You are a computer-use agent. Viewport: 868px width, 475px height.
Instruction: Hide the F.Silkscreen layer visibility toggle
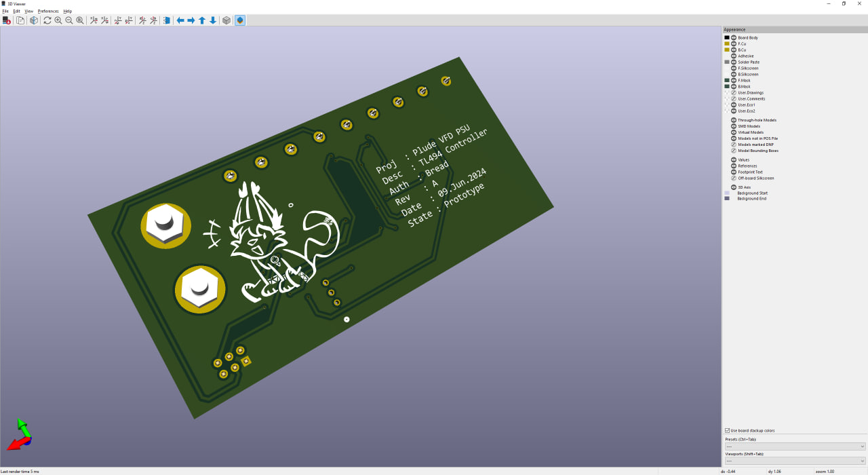coord(734,68)
